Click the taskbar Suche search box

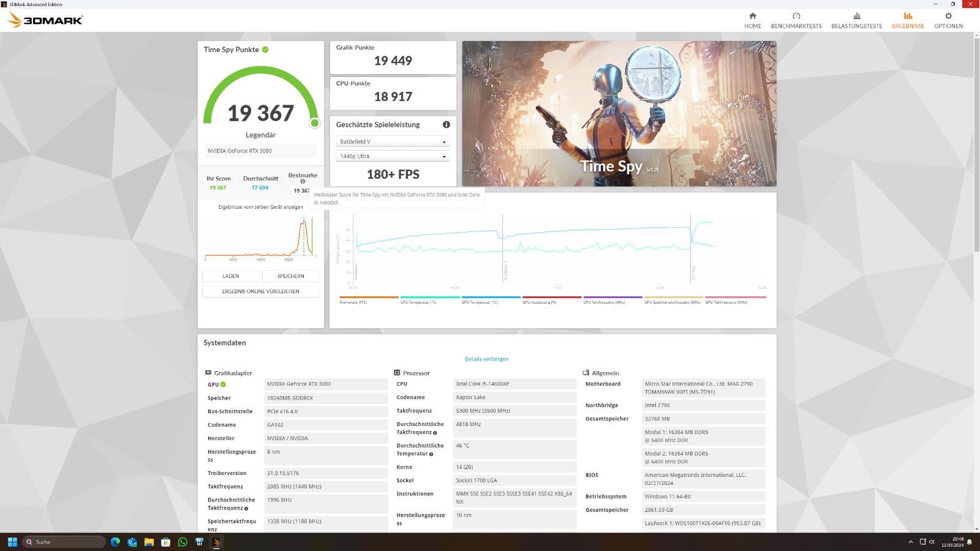(64, 542)
